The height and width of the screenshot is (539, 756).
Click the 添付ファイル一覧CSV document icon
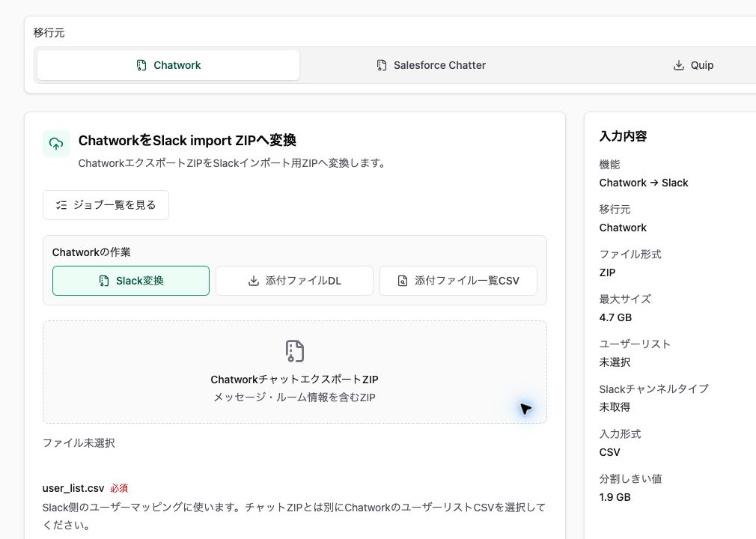point(403,281)
